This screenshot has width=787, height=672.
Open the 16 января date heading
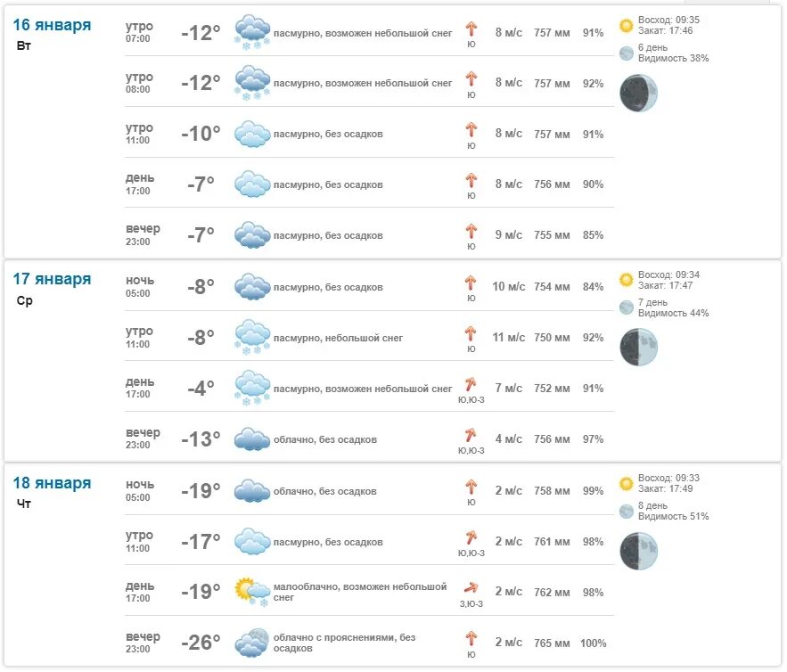pos(52,25)
